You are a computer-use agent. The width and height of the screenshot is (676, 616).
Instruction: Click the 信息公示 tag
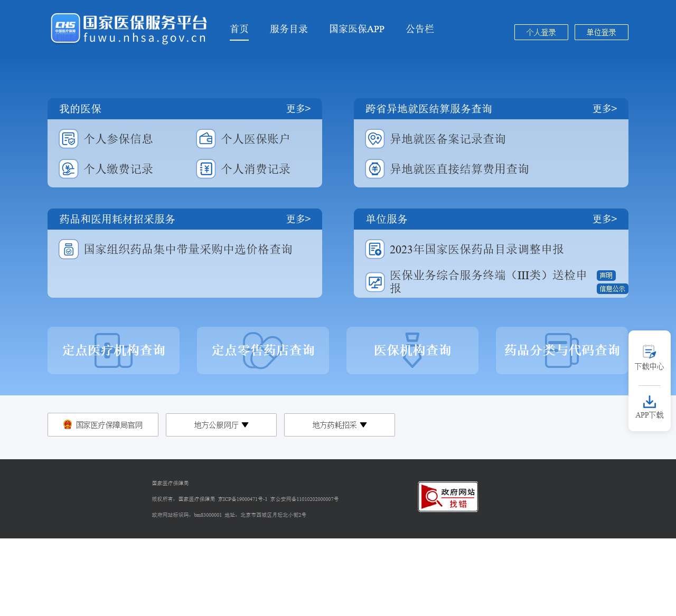613,289
